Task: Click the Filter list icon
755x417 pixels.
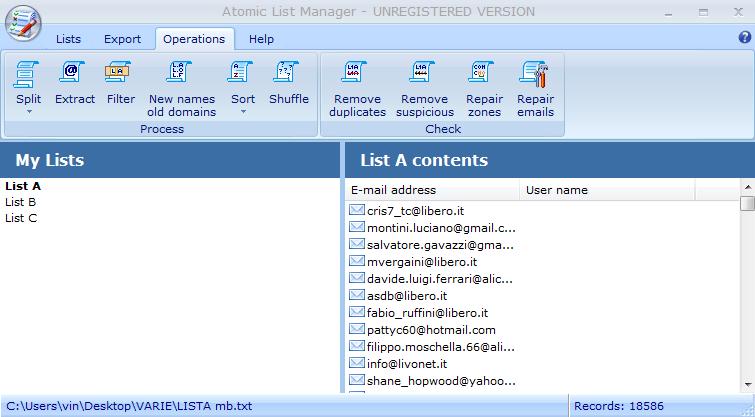Action: tap(118, 73)
